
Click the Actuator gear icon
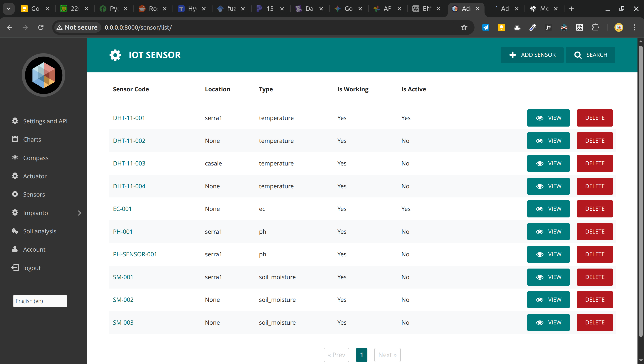coord(15,176)
